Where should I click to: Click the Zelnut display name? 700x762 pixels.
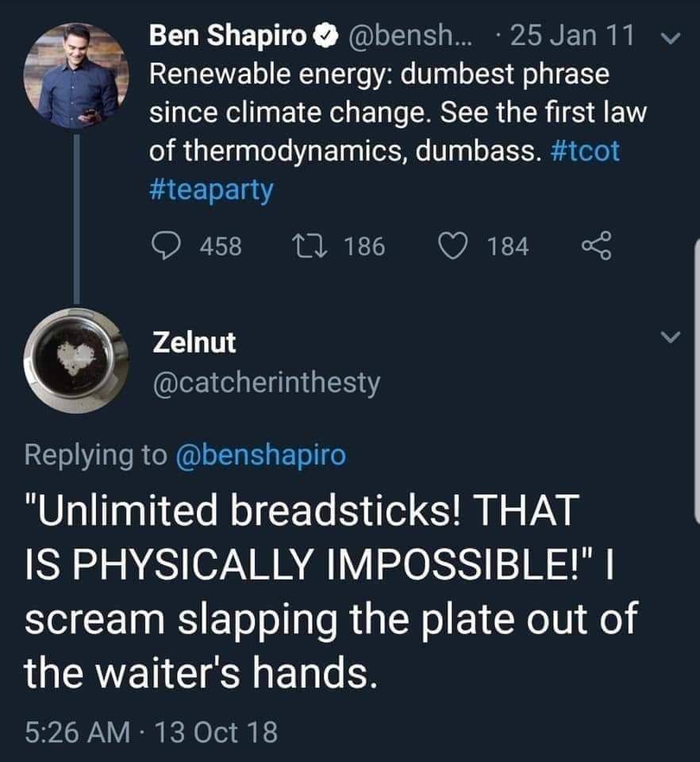(x=194, y=343)
